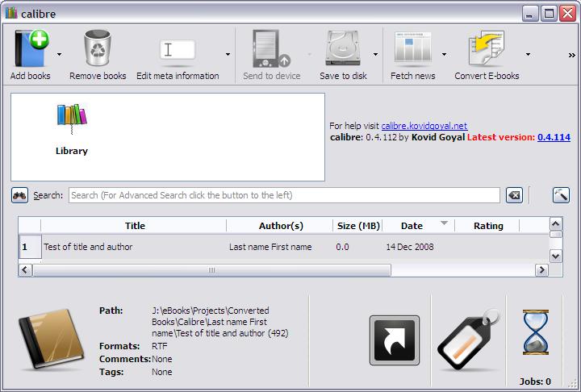Image resolution: width=581 pixels, height=392 pixels.
Task: Click the calibre app icon in the title bar
Action: pyautogui.click(x=11, y=13)
